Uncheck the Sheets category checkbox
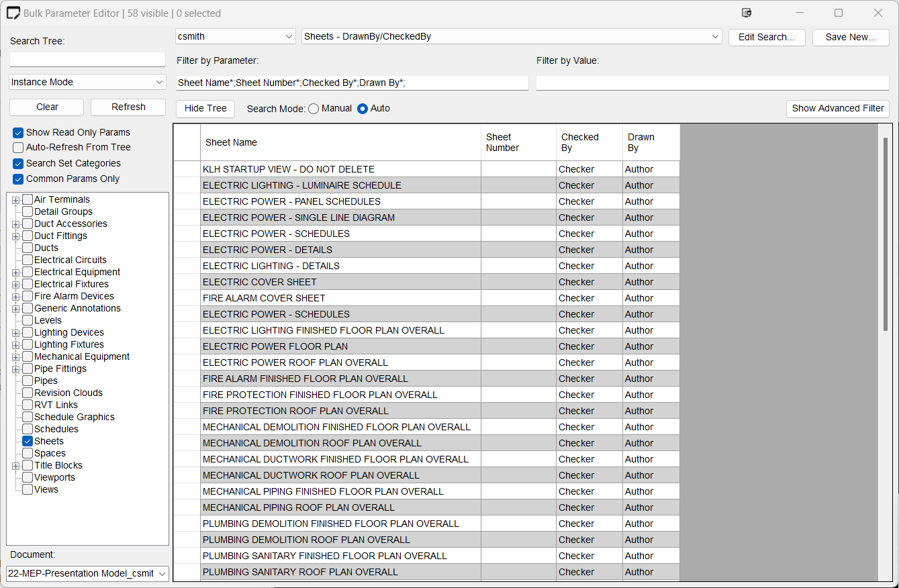 (28, 442)
